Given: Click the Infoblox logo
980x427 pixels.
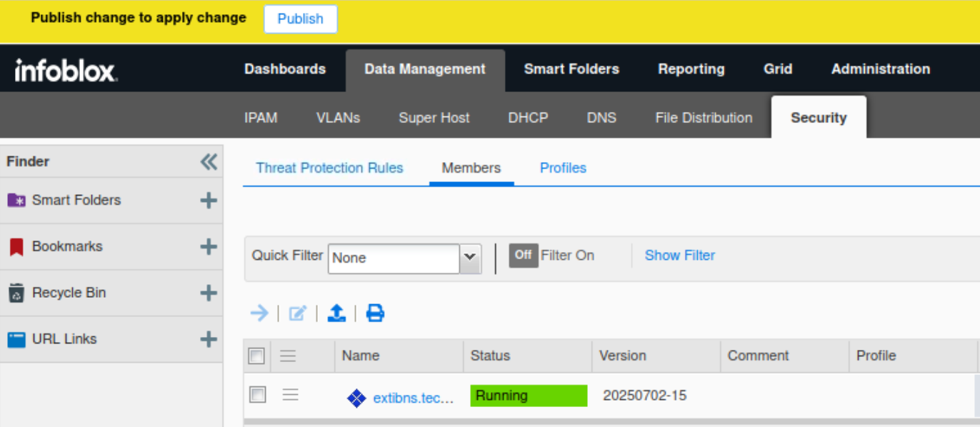Looking at the screenshot, I should (66, 70).
